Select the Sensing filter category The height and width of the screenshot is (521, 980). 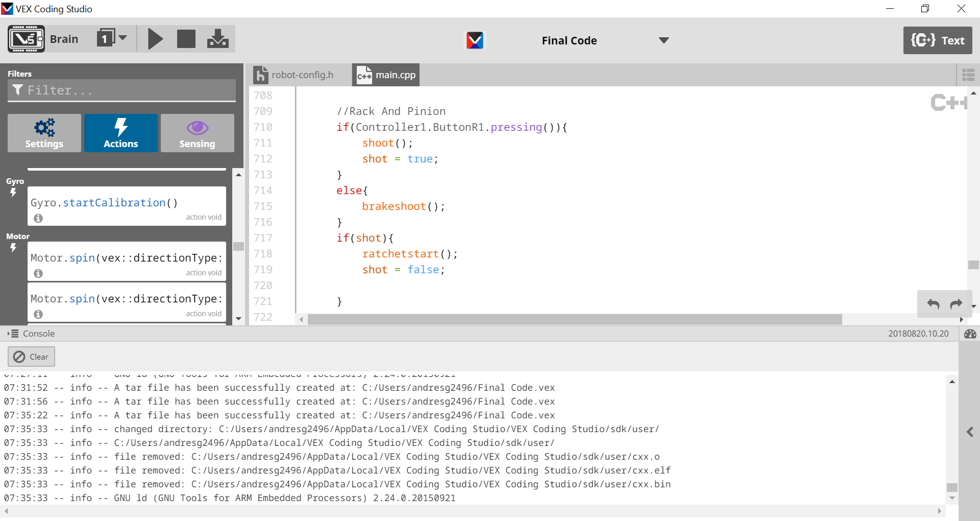(x=197, y=133)
